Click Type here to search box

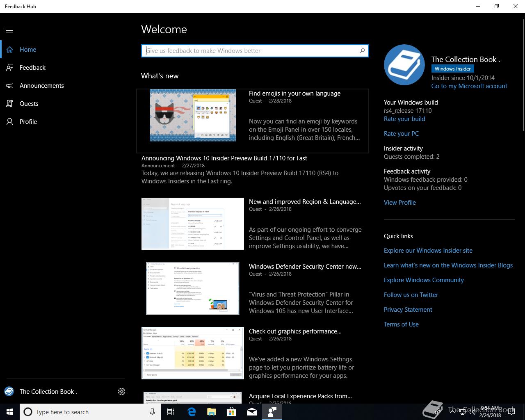[89, 412]
